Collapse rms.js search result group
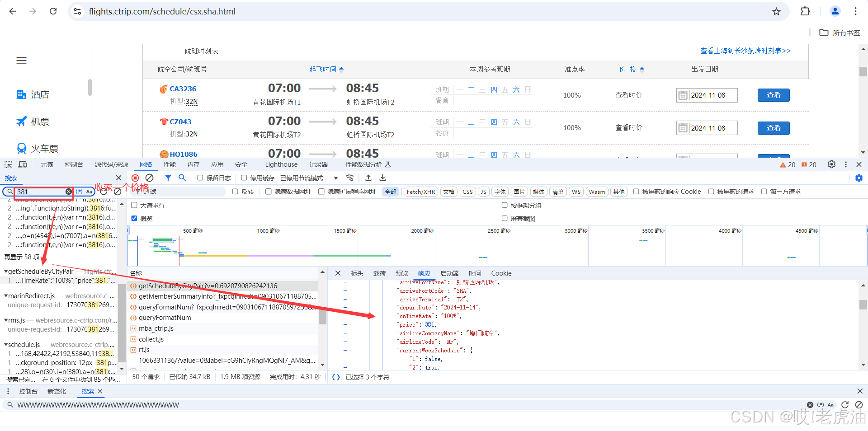This screenshot has height=431, width=868. [6, 320]
